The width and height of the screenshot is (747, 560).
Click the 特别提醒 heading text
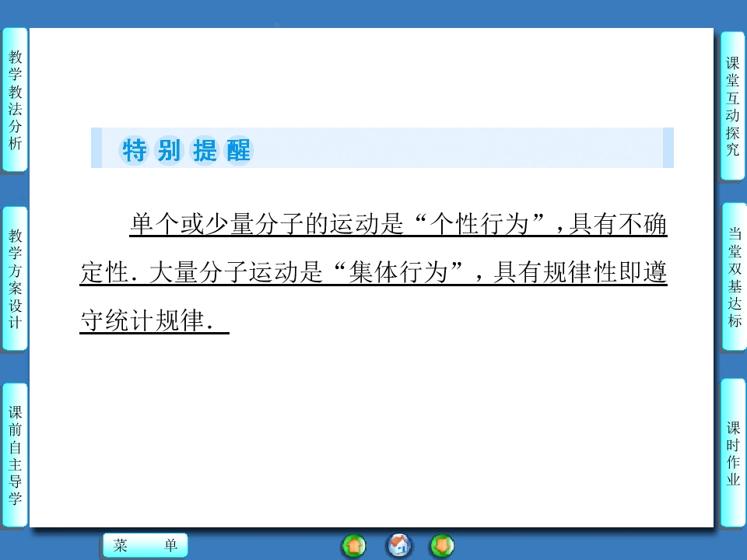click(187, 150)
